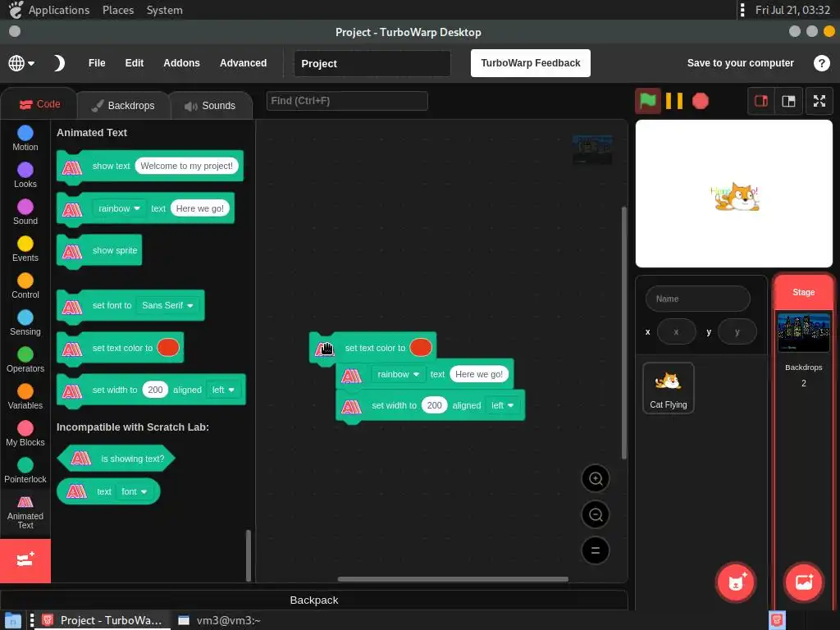Select the Looks category
Viewport: 840px width, 630px height.
[25, 176]
